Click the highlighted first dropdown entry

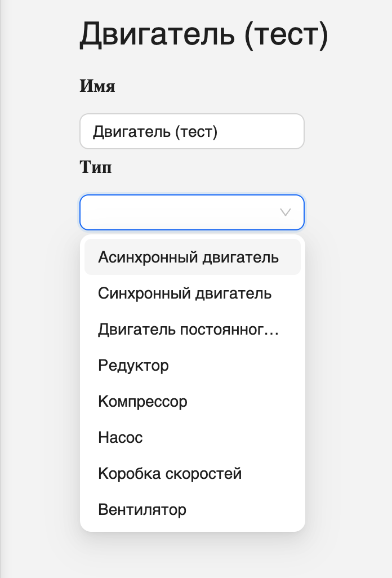click(188, 256)
